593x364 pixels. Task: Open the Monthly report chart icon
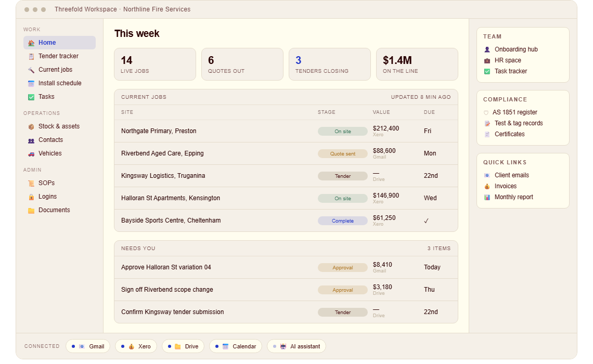pos(487,197)
